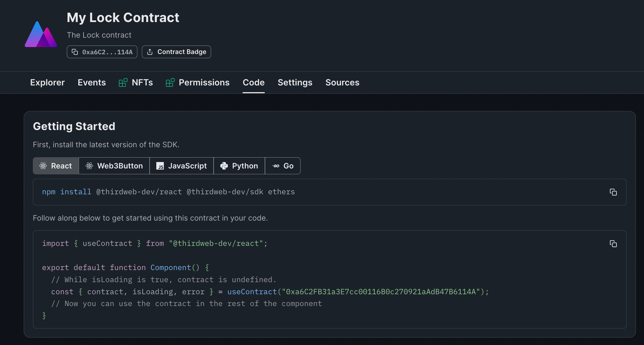Click the green grid icon beside NFTs
Viewport: 644px width, 345px height.
click(x=123, y=82)
